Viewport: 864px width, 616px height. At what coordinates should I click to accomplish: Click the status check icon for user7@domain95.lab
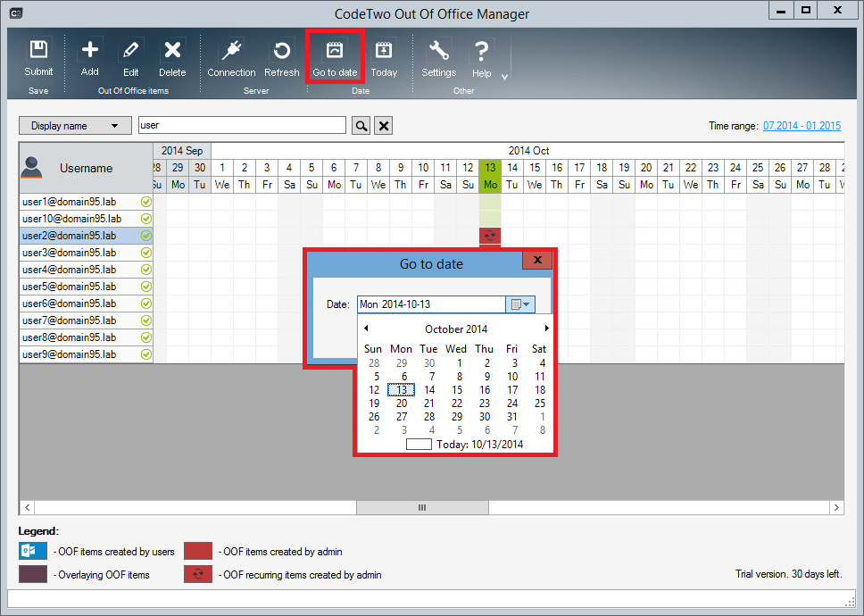pyautogui.click(x=146, y=320)
